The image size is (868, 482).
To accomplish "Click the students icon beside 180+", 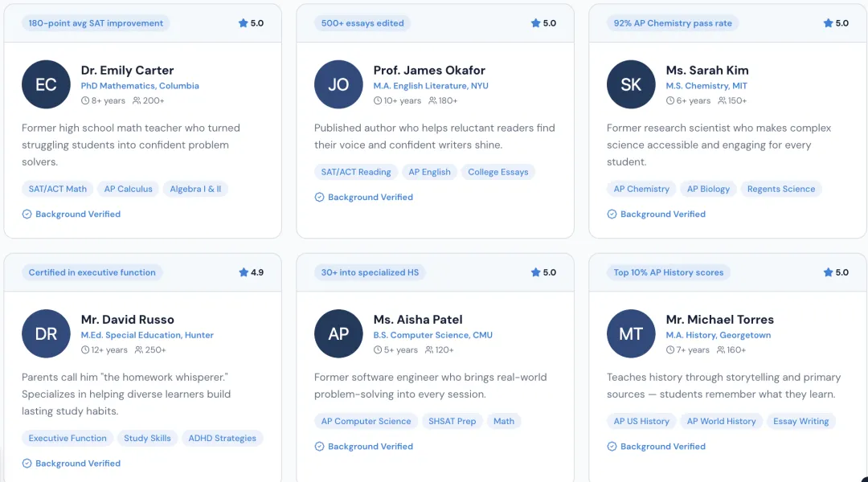I will (432, 100).
